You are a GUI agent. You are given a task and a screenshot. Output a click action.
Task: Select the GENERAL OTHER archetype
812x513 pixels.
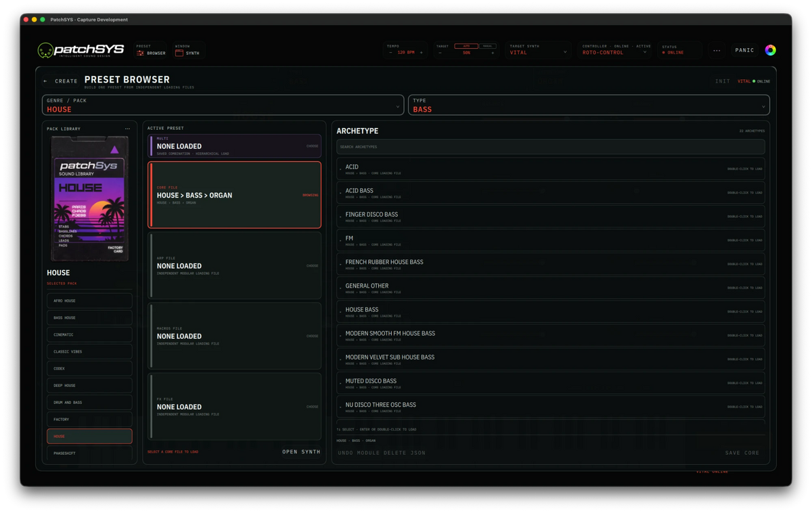pos(551,288)
